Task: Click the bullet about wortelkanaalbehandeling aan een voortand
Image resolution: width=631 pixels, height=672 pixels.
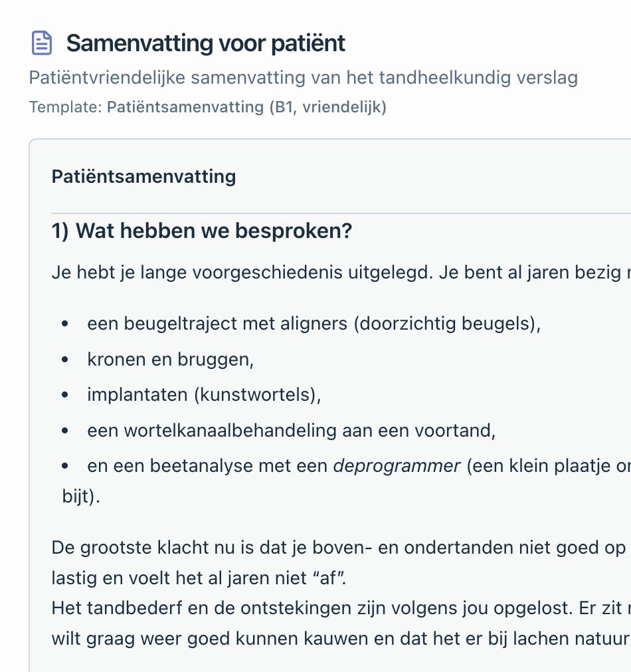Action: pyautogui.click(x=292, y=430)
